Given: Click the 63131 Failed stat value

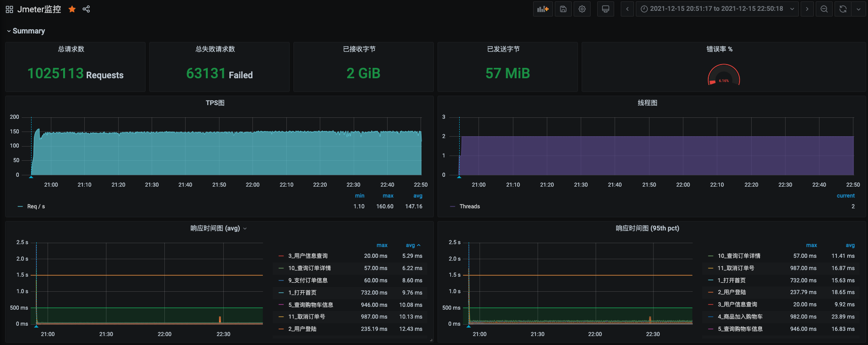Looking at the screenshot, I should tap(219, 74).
